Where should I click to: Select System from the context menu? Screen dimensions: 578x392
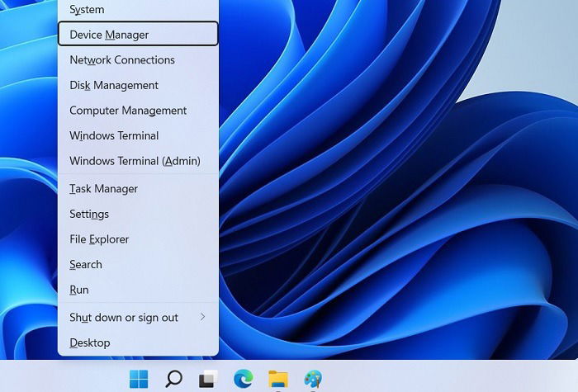pyautogui.click(x=138, y=9)
